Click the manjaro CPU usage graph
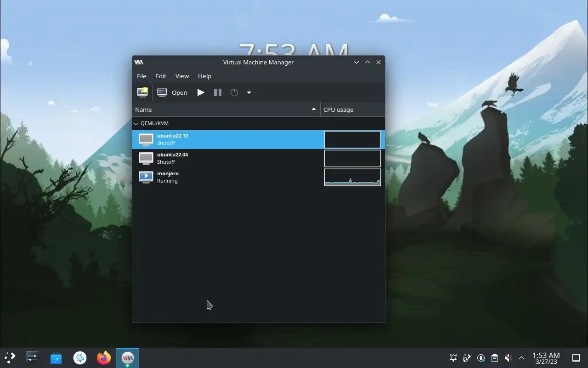 pyautogui.click(x=352, y=177)
